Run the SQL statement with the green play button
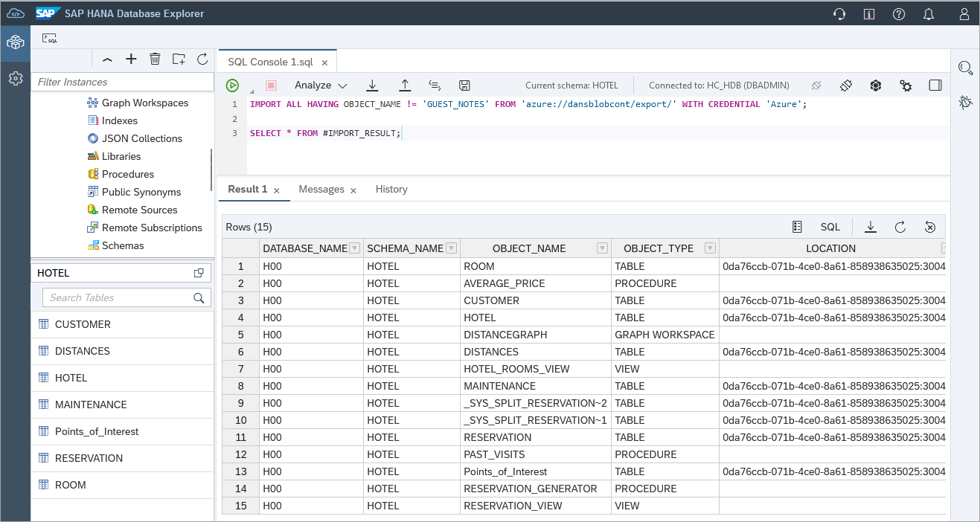 click(232, 86)
